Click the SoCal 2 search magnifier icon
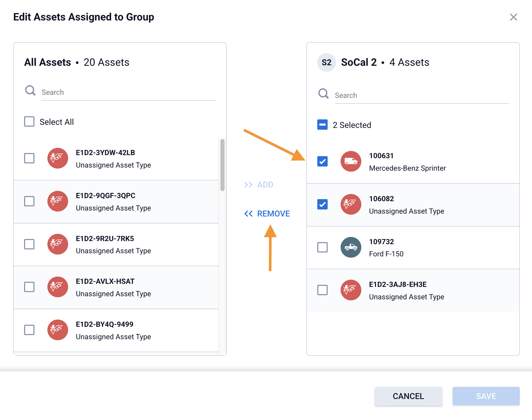The height and width of the screenshot is (420, 532). pyautogui.click(x=323, y=93)
